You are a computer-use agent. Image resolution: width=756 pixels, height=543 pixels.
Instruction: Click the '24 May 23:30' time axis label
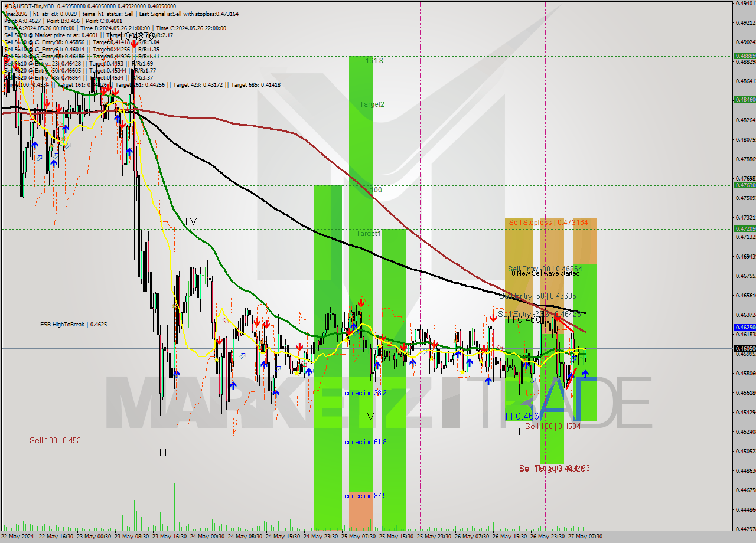click(320, 537)
